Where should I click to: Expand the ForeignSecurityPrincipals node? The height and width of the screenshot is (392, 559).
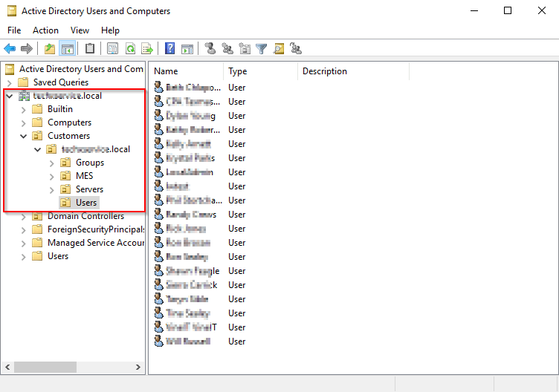[x=24, y=230]
